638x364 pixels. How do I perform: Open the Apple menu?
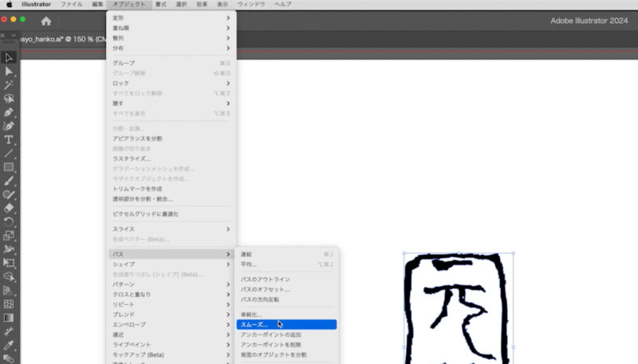pyautogui.click(x=9, y=5)
